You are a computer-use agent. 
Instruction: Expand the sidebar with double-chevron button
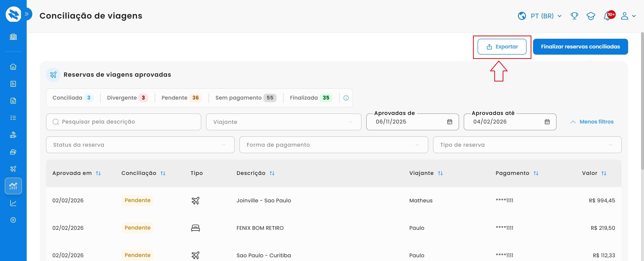coord(27,14)
